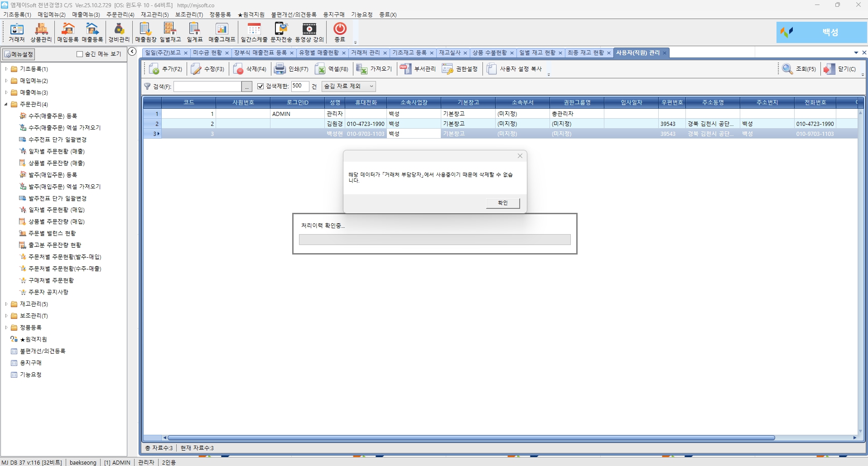The image size is (868, 466).
Task: Switch to the 미수금 현황 tab
Action: click(207, 53)
